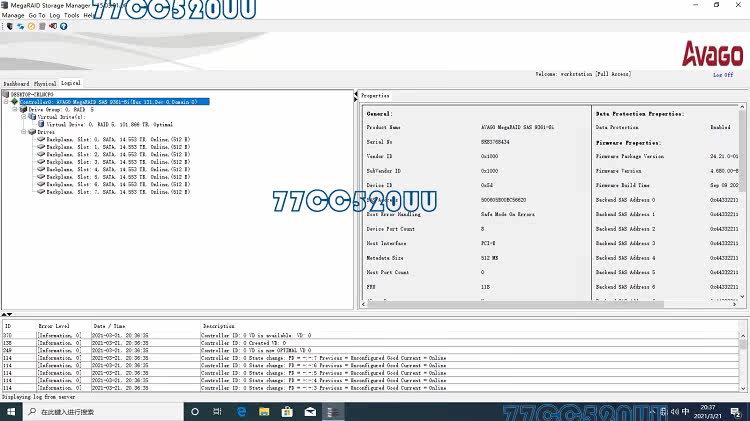
Task: Click the Slot 4 drive icon
Action: pos(41,169)
